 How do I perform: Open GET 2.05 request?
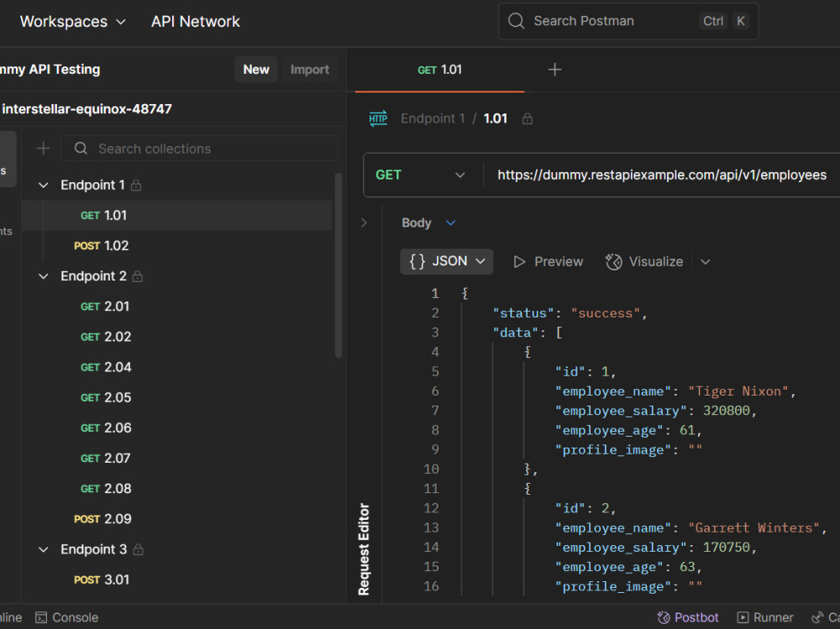click(x=176, y=397)
